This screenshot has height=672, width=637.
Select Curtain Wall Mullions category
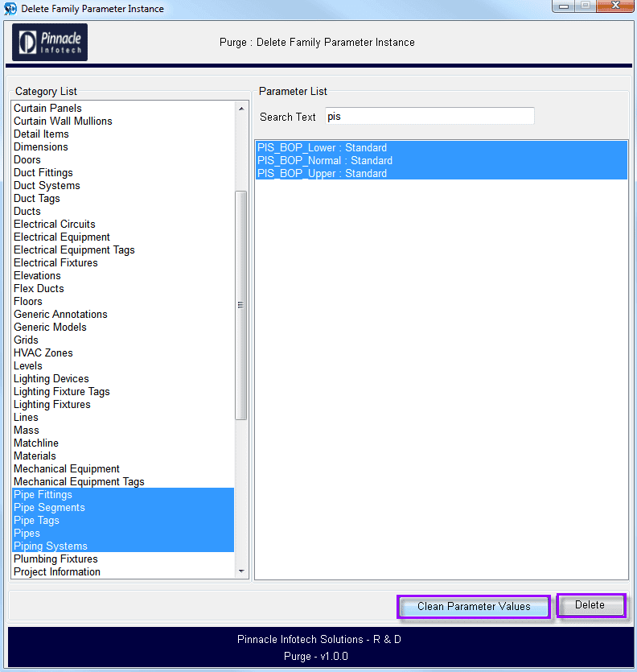coord(123,121)
